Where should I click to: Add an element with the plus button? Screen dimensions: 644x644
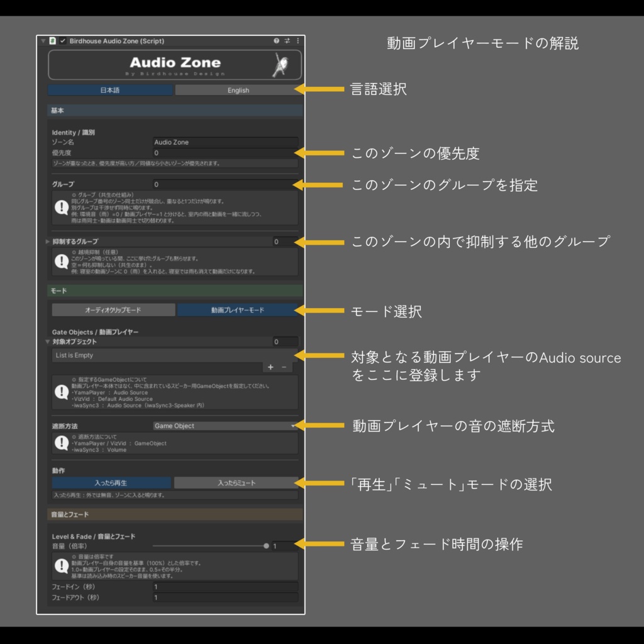tap(270, 367)
